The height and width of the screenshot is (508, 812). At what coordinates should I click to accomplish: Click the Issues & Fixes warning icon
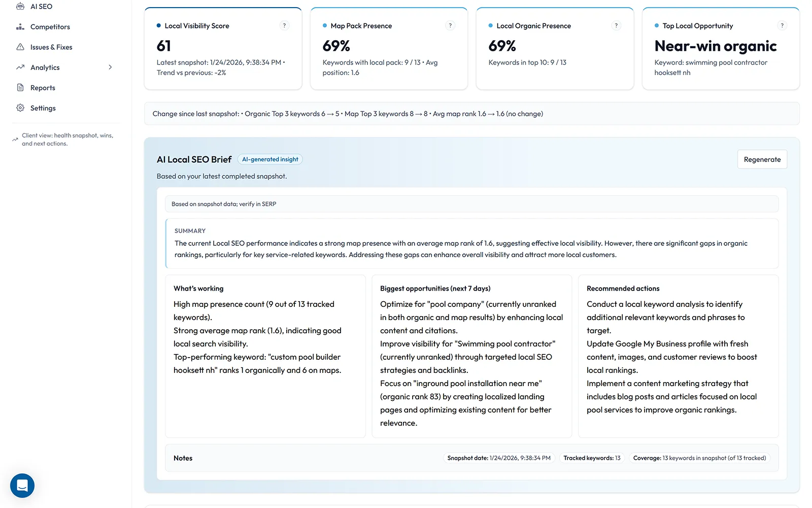point(20,47)
